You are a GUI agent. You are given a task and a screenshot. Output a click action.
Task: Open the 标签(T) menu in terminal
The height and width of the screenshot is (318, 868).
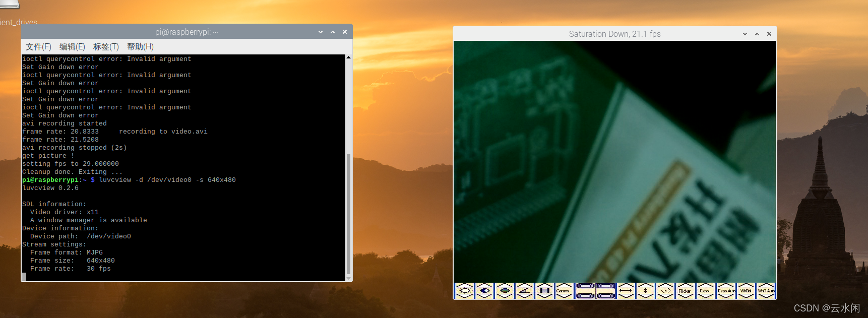click(106, 47)
